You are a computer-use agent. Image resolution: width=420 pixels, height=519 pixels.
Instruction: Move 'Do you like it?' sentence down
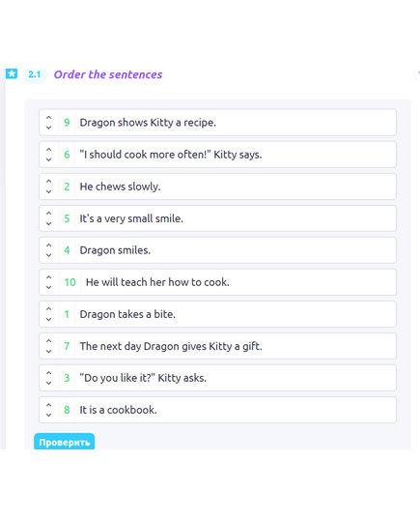click(48, 384)
